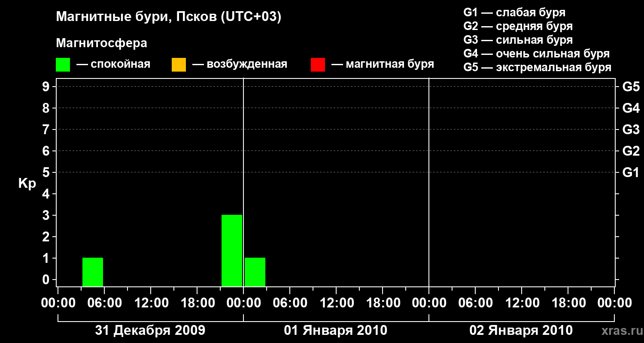This screenshot has width=644, height=343.
Task: Click the G4 label on right axis
Action: point(631,108)
